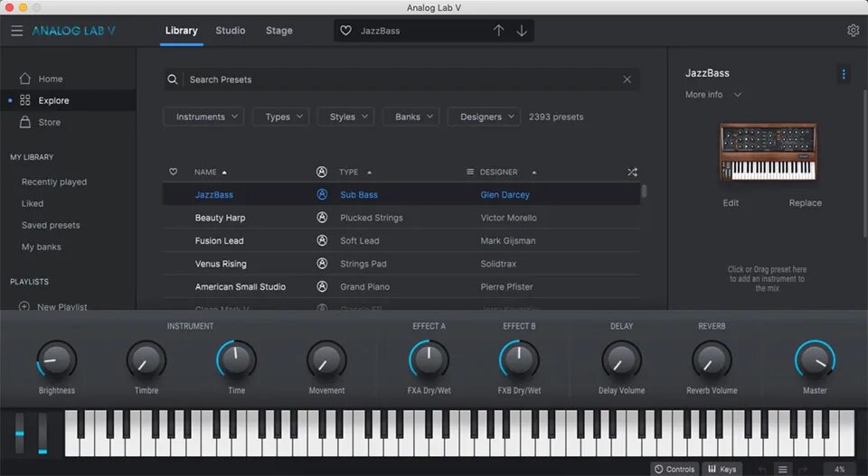Screen dimensions: 868x476
Task: Click the Arturia icon in American Small Studio row
Action: tap(322, 286)
